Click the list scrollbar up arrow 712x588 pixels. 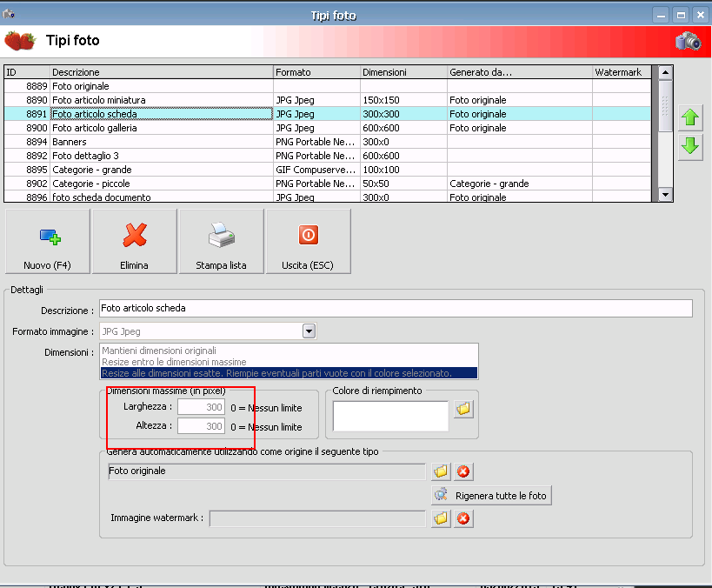(x=665, y=72)
